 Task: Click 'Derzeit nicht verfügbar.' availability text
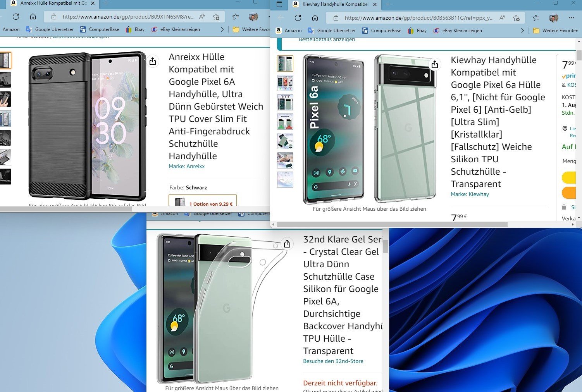pyautogui.click(x=340, y=383)
